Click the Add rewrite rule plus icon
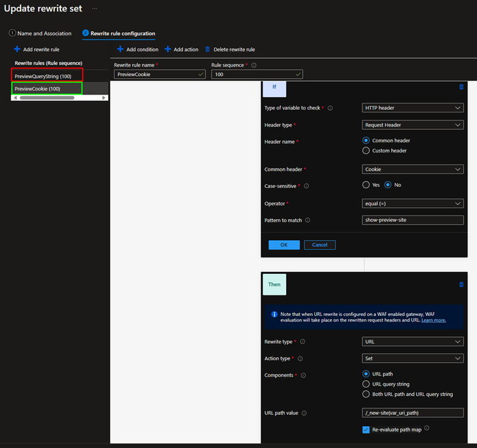This screenshot has width=477, height=448. click(x=17, y=49)
